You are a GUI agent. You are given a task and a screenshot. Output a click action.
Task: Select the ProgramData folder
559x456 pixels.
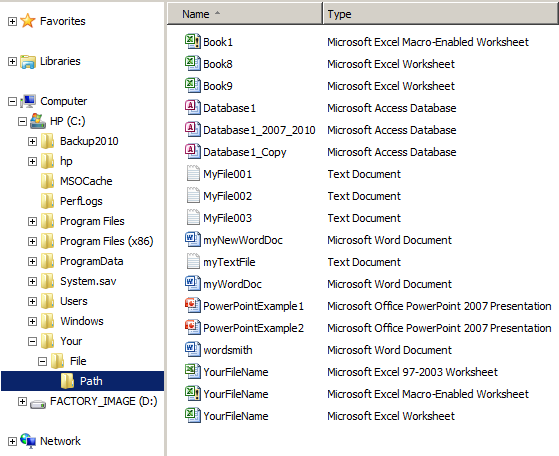pos(92,261)
